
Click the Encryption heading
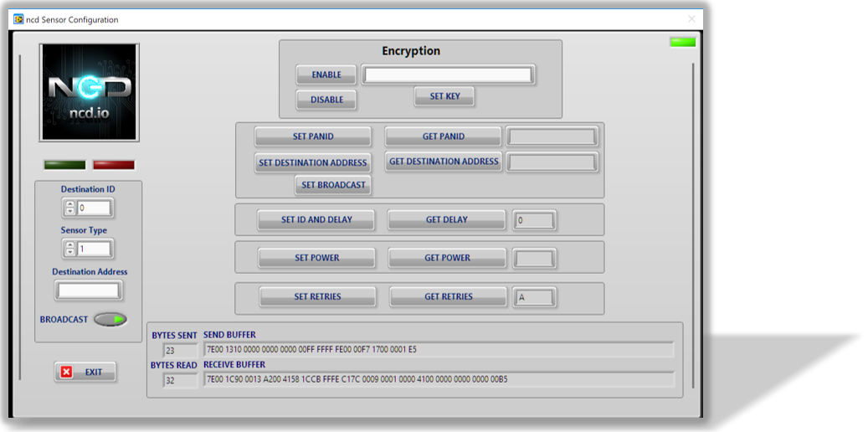411,51
